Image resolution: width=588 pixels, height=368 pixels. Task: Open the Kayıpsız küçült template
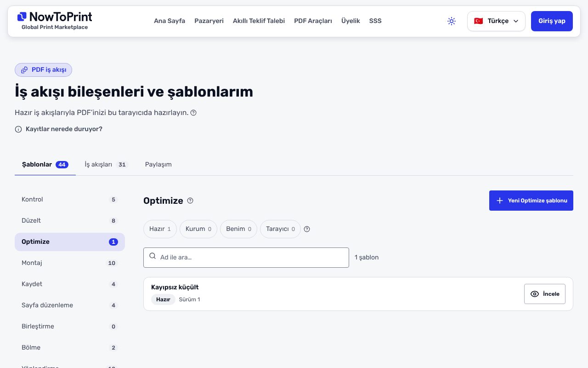[175, 287]
